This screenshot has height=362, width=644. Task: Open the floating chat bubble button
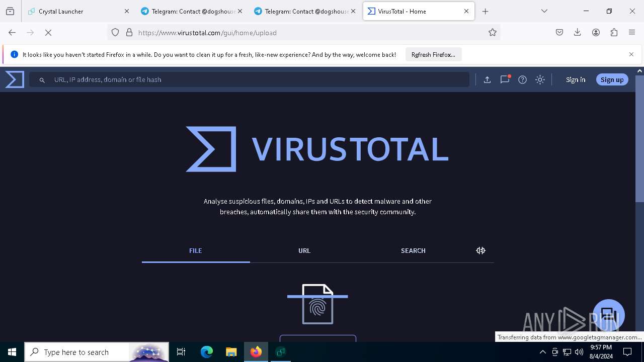pos(608,315)
